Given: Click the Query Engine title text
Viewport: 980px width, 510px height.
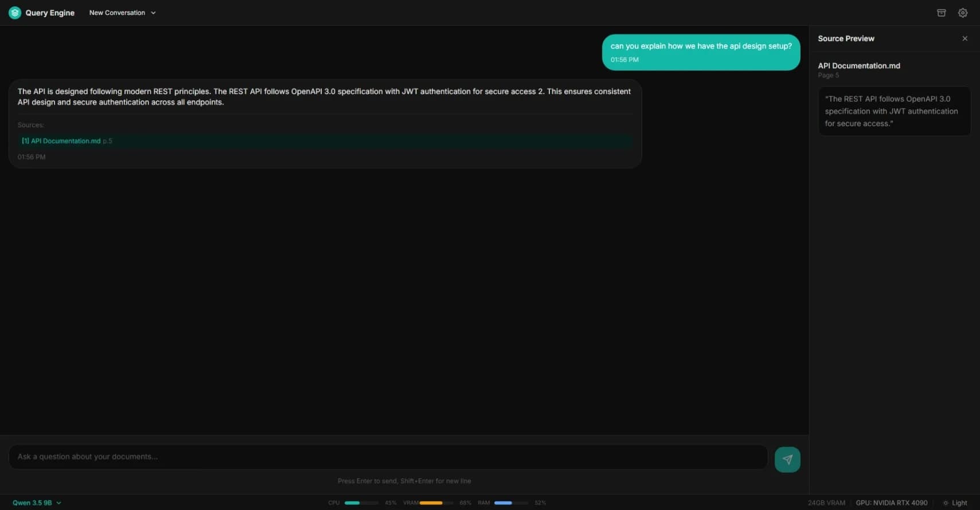Looking at the screenshot, I should tap(50, 13).
